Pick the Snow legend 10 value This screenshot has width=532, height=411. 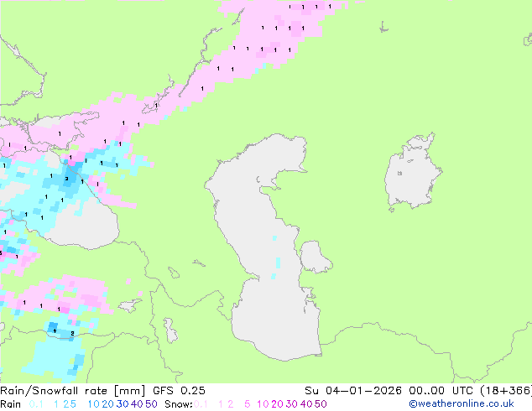[263, 404]
